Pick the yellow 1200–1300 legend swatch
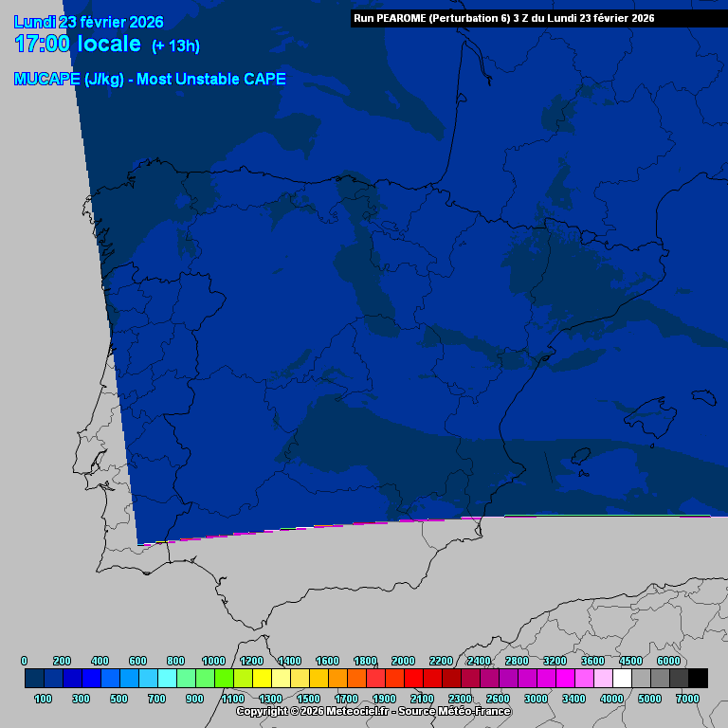The width and height of the screenshot is (728, 728). (x=262, y=679)
